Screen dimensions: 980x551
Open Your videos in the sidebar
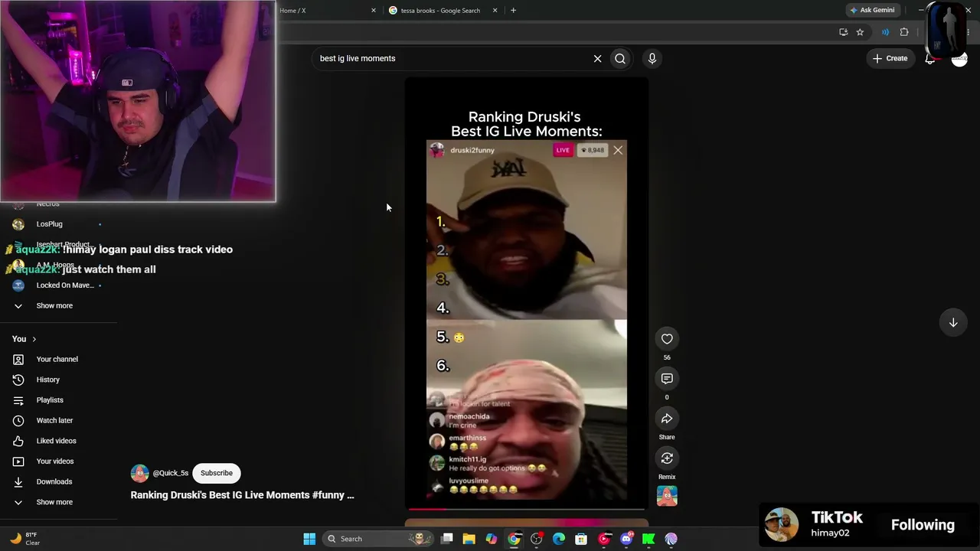coord(55,461)
